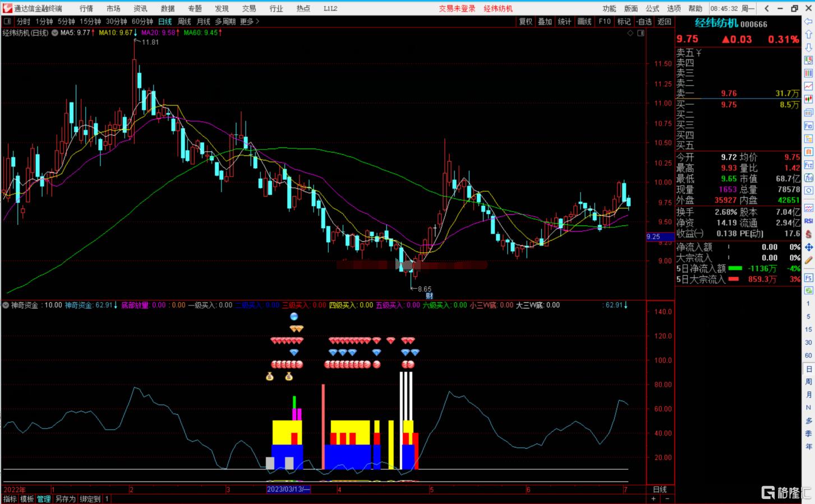The image size is (815, 504).
Task: Click the diamond icon at chart top right
Action: point(630,33)
